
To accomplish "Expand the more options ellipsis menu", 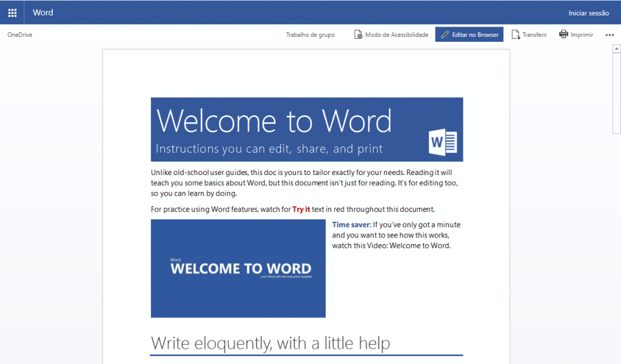I will point(609,35).
